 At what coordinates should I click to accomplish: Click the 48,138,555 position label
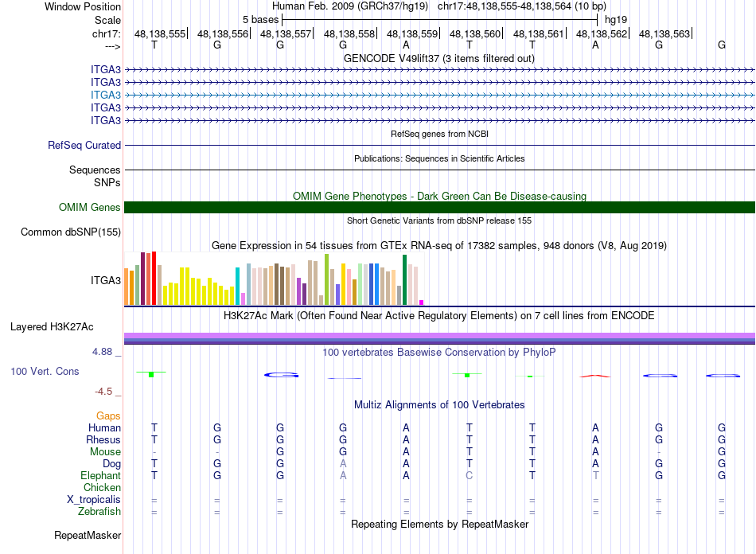[x=160, y=33]
